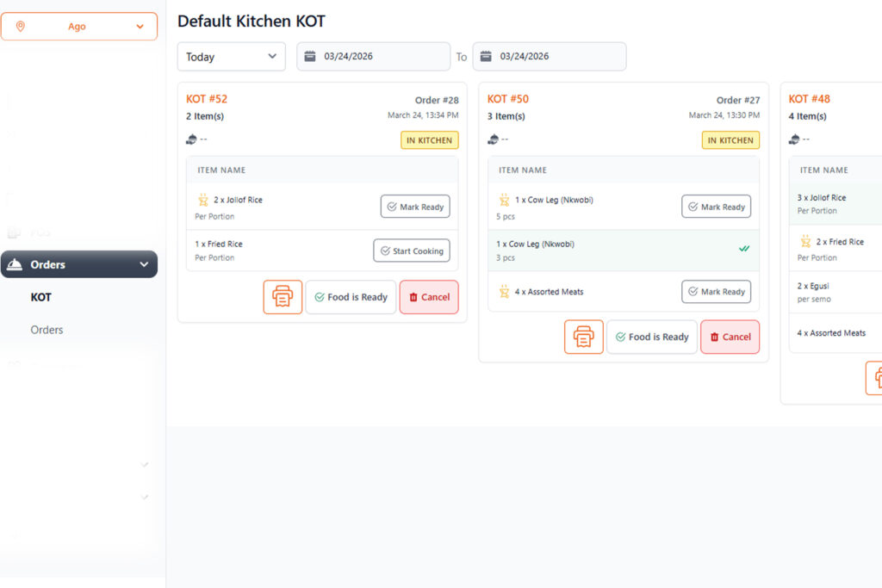Mark Jollof Rice ready in KOT #52

[415, 207]
